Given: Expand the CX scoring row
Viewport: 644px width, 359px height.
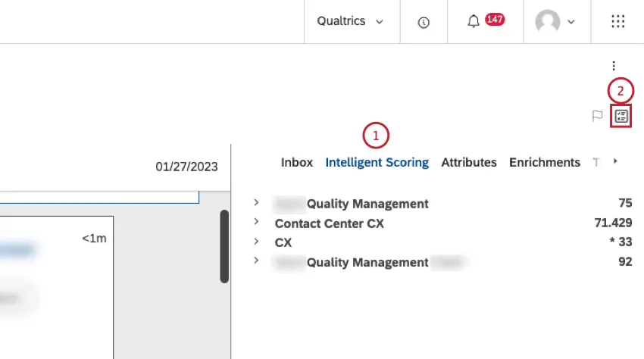Looking at the screenshot, I should tap(257, 242).
